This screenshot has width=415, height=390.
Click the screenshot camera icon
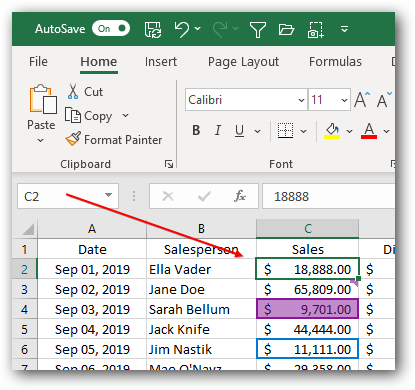point(315,30)
